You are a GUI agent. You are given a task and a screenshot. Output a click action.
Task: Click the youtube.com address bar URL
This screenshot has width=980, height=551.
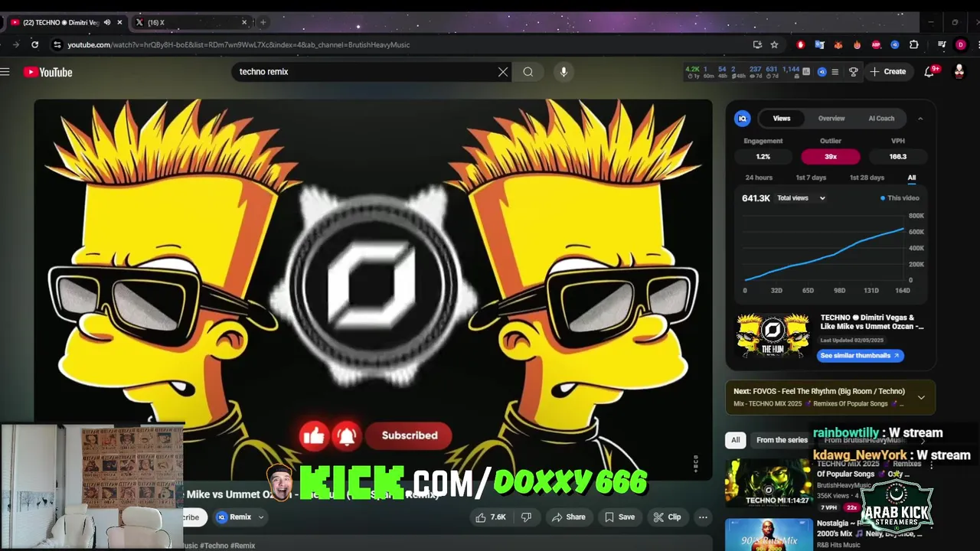coord(238,44)
